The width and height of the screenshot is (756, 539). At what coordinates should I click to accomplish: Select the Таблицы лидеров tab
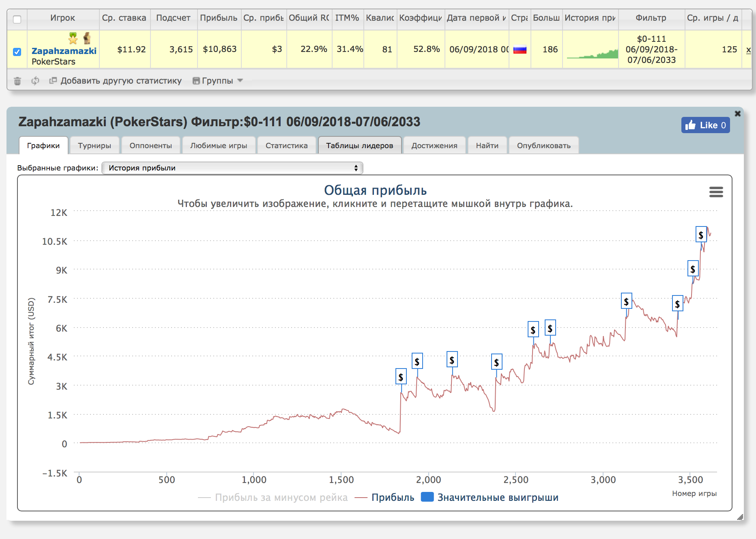[x=360, y=145]
